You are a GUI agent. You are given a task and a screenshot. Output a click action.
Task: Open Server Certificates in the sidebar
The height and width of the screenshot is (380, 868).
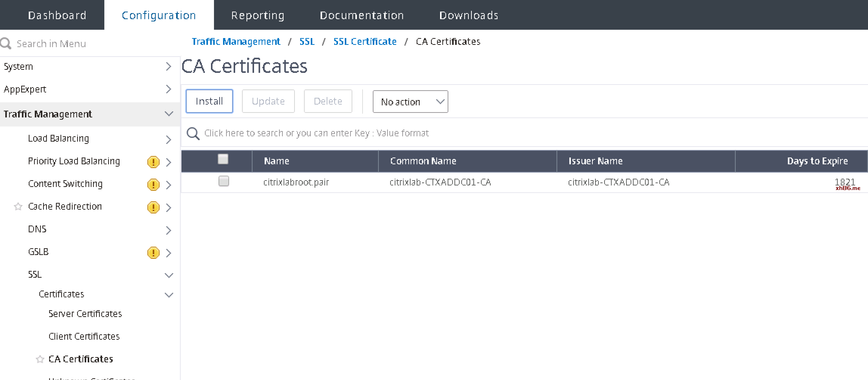tap(85, 314)
